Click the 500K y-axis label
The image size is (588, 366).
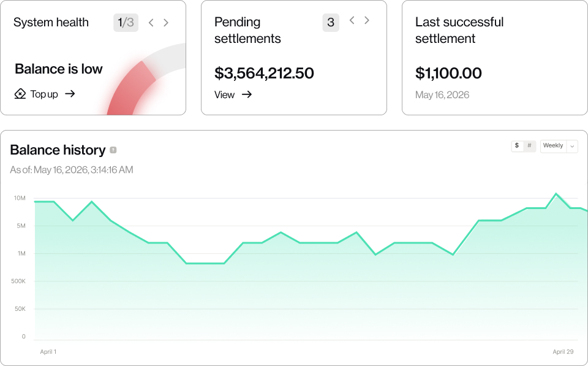tap(18, 281)
